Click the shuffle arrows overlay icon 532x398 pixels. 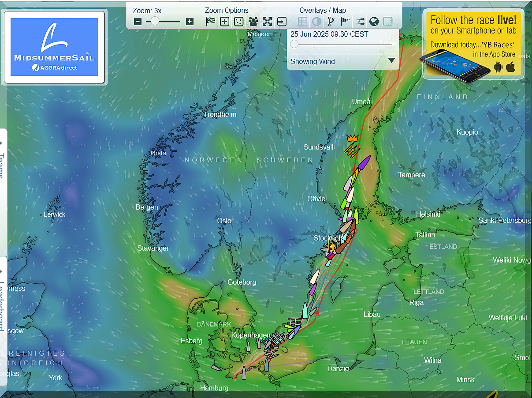pyautogui.click(x=361, y=21)
